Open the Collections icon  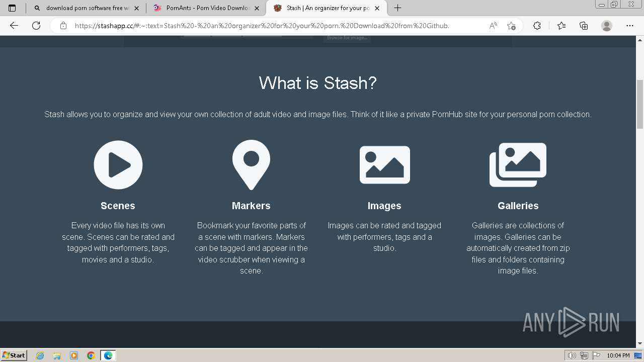tap(584, 26)
